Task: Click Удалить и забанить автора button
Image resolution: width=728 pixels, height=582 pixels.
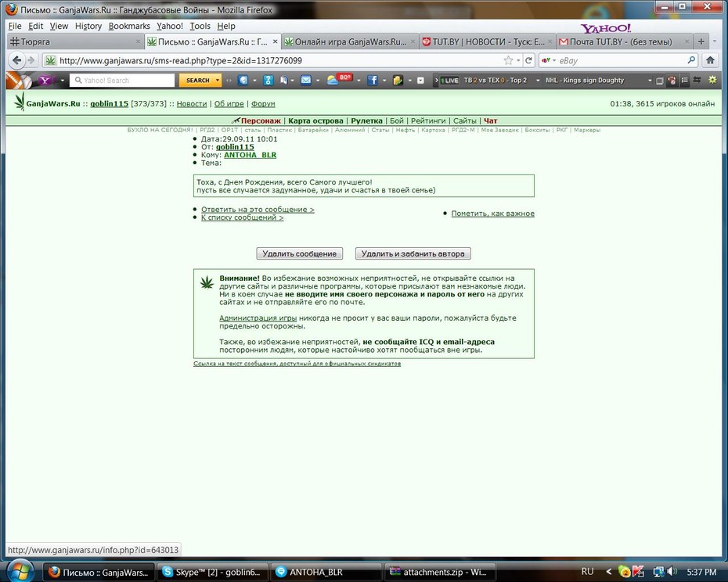Action: pos(413,253)
